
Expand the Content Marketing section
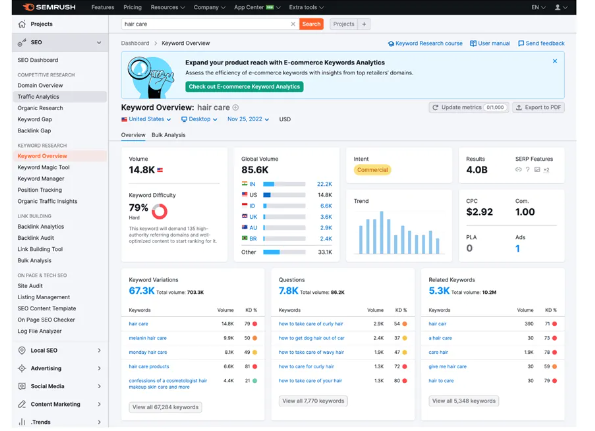(99, 404)
